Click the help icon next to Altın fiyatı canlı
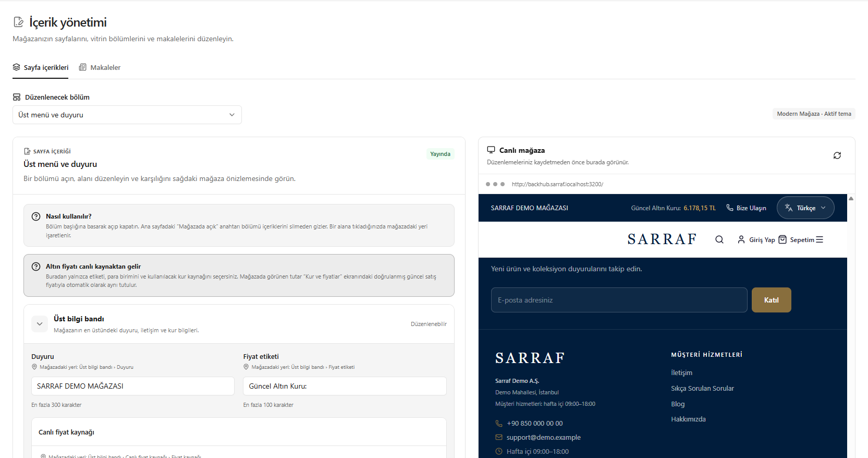 [36, 267]
